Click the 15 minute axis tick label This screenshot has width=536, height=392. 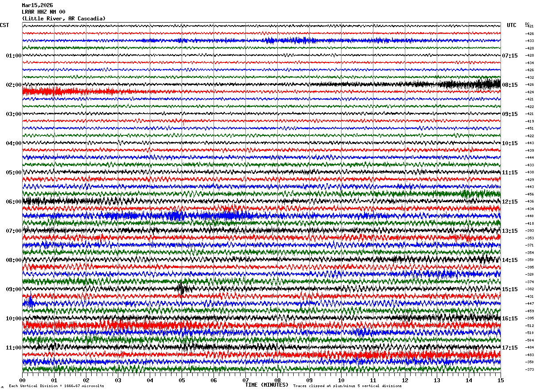(501, 380)
